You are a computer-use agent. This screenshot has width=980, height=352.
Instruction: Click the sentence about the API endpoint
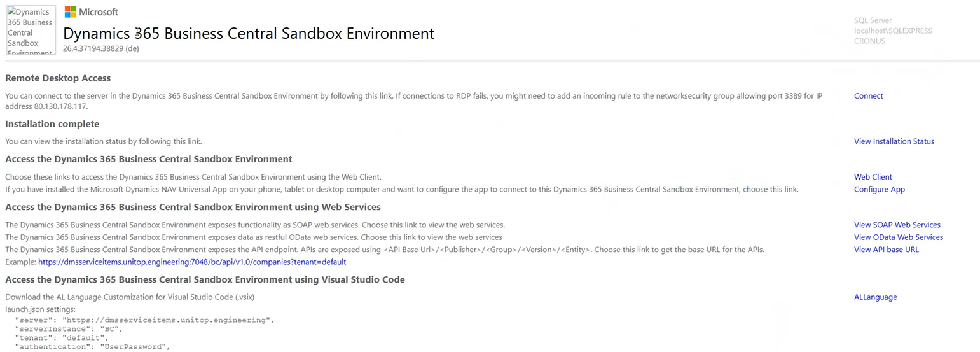click(384, 250)
